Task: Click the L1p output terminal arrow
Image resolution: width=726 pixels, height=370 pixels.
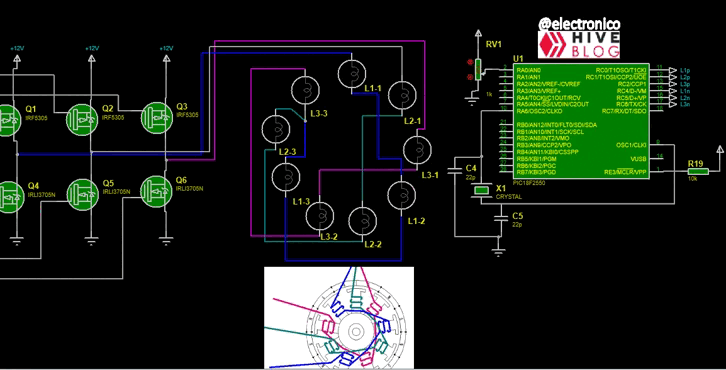Action: [x=672, y=70]
